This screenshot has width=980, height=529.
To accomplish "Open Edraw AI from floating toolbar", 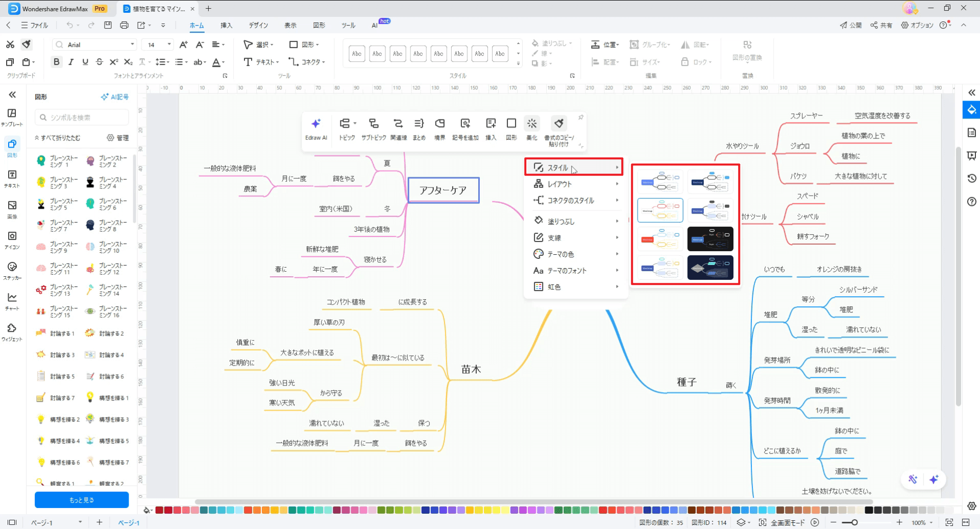I will tap(316, 129).
